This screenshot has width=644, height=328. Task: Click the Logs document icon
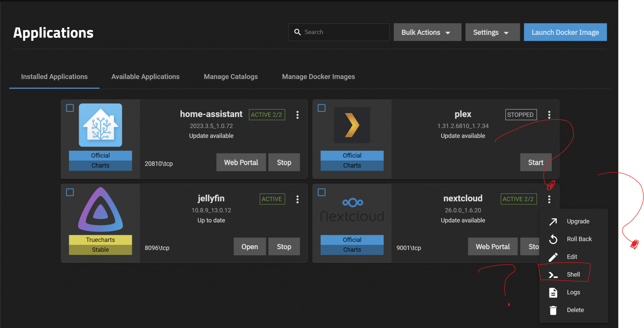pos(553,292)
